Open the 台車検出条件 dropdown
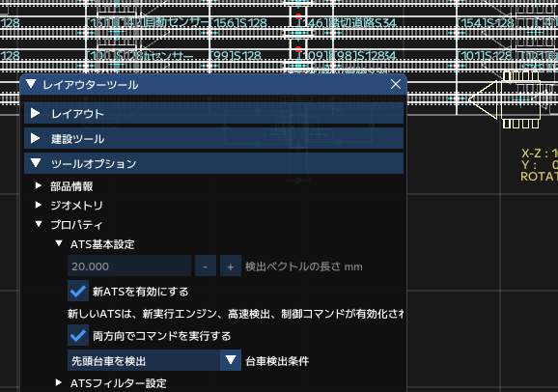 tap(154, 360)
